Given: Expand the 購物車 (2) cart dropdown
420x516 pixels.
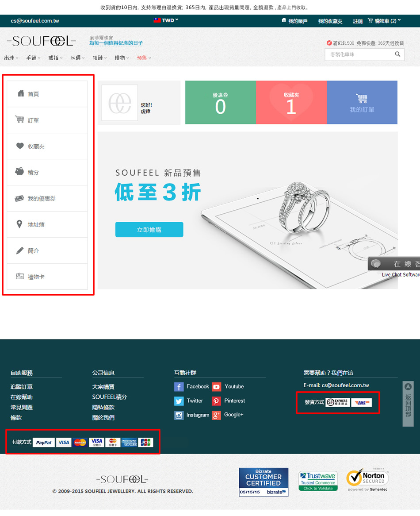Looking at the screenshot, I should point(385,21).
